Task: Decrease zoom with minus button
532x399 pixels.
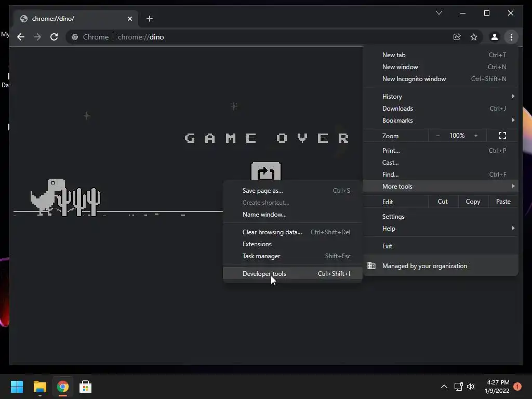Action: pyautogui.click(x=438, y=136)
